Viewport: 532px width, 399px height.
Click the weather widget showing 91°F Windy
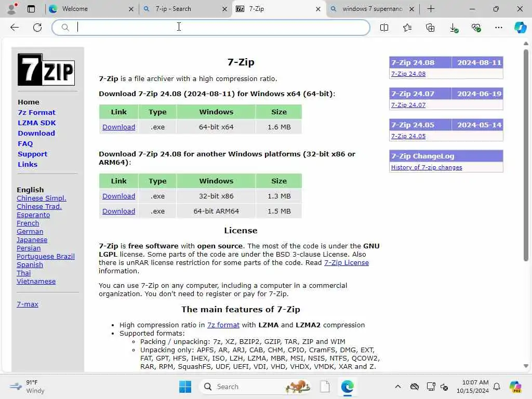point(27,387)
